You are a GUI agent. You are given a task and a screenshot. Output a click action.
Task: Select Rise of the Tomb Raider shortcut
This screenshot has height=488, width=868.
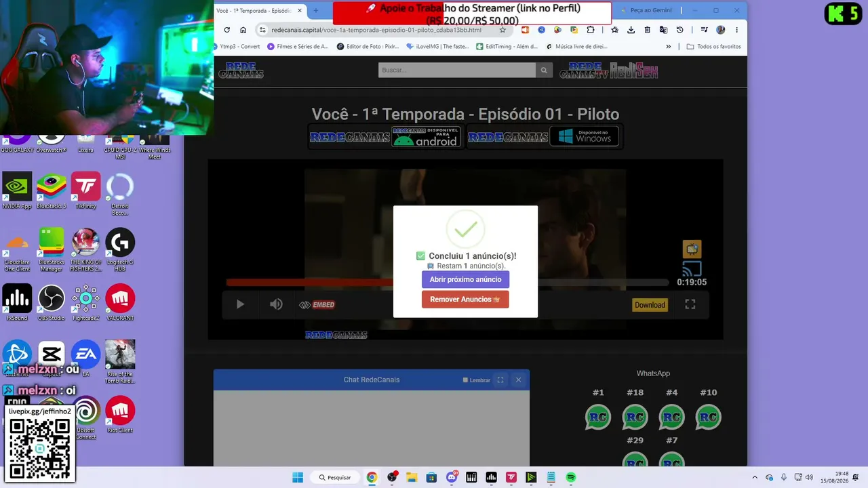[x=120, y=362]
